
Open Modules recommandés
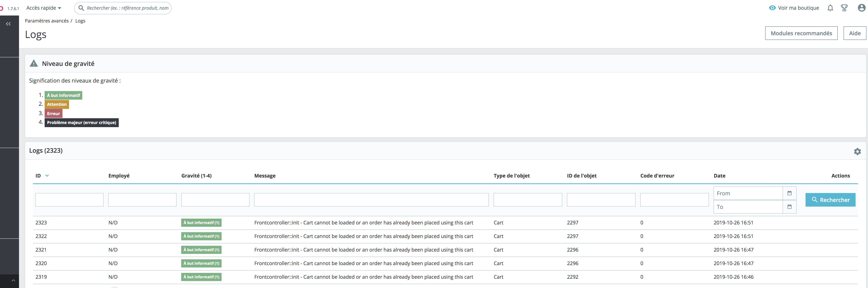801,33
